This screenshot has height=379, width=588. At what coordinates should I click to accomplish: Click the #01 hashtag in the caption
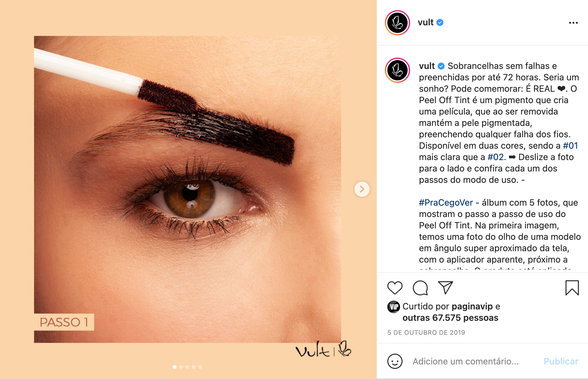click(x=570, y=146)
